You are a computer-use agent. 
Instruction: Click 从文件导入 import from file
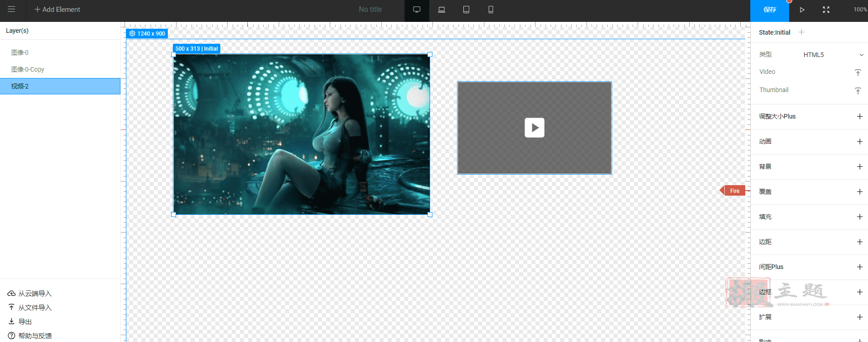(30, 307)
